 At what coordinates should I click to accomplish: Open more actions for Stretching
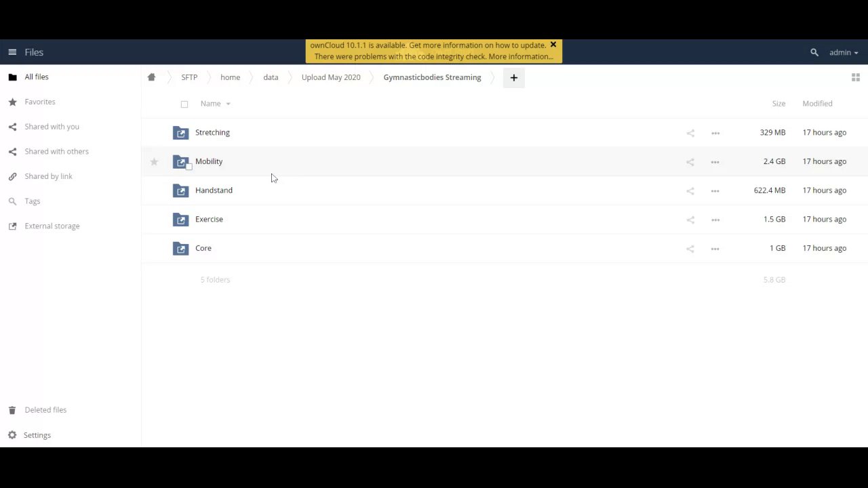coord(715,134)
